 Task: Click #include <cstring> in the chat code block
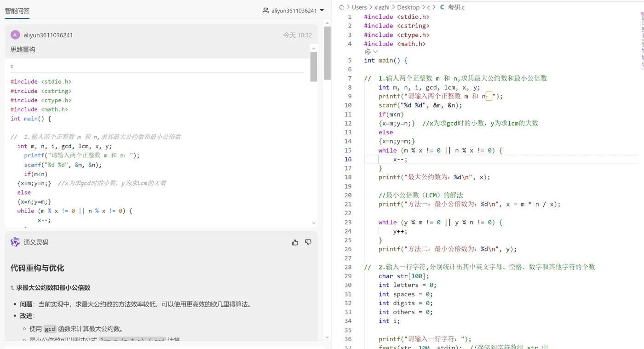point(41,91)
